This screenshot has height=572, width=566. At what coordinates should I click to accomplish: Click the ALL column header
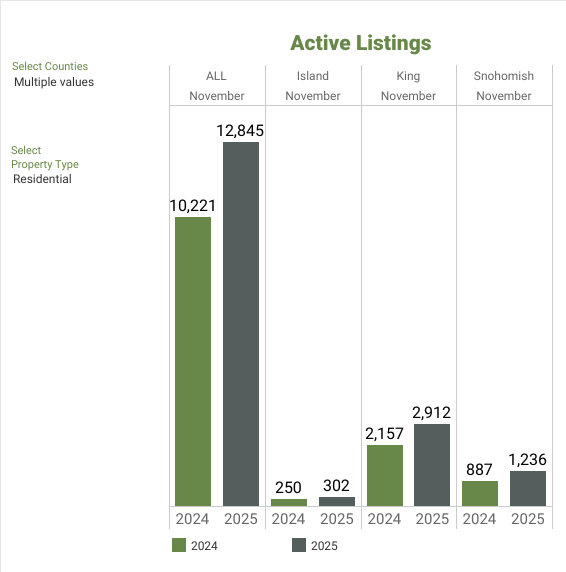pos(216,76)
